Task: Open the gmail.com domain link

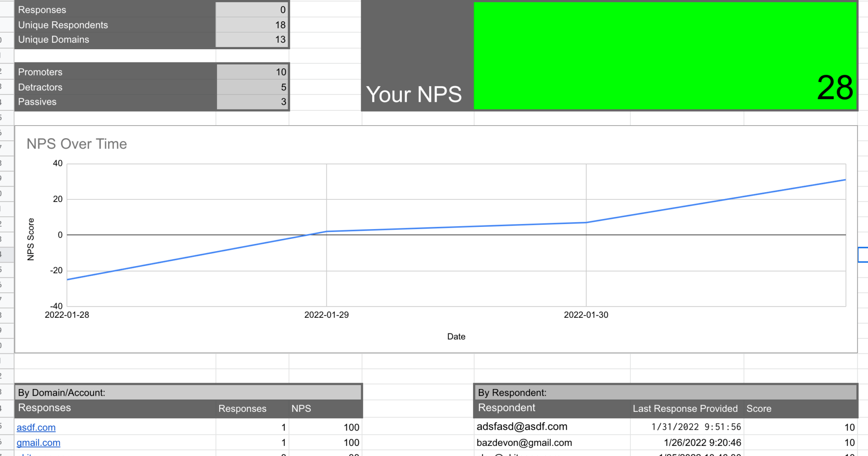Action: point(38,442)
